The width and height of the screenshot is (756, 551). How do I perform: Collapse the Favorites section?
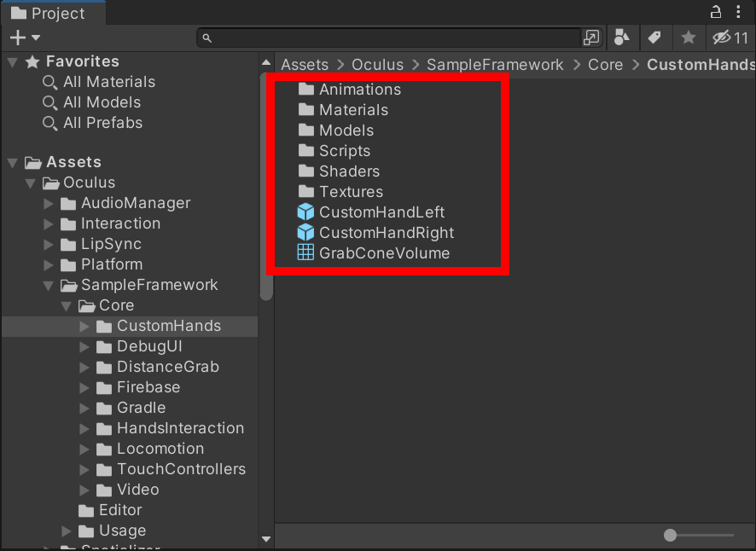(13, 62)
